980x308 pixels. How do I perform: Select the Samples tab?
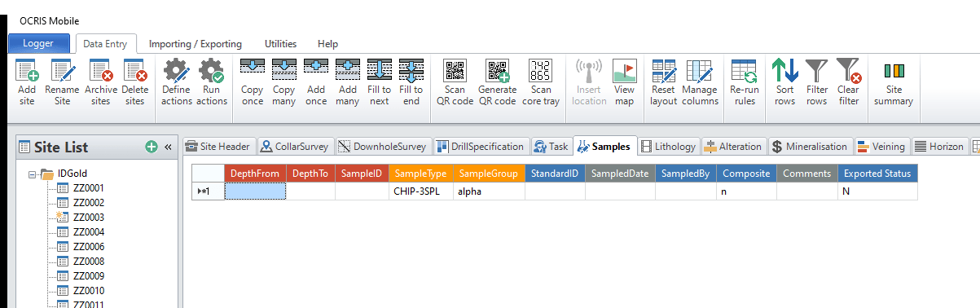(x=604, y=147)
